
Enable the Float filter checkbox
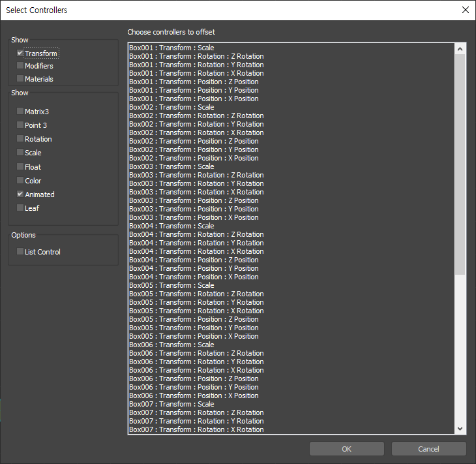point(20,167)
